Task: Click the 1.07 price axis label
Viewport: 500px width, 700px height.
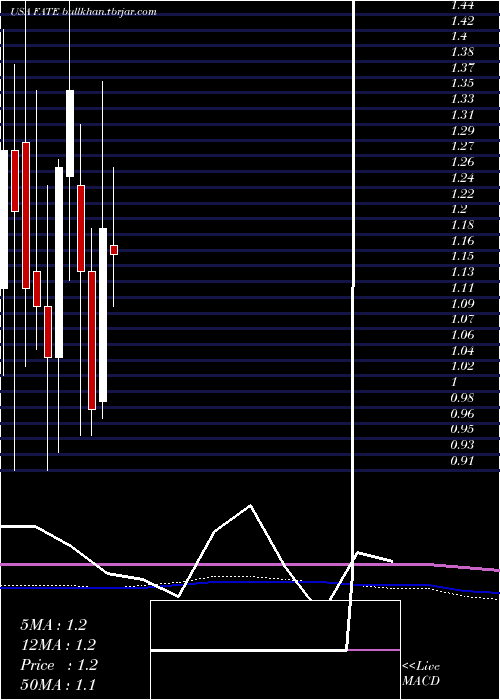Action: pyautogui.click(x=462, y=320)
